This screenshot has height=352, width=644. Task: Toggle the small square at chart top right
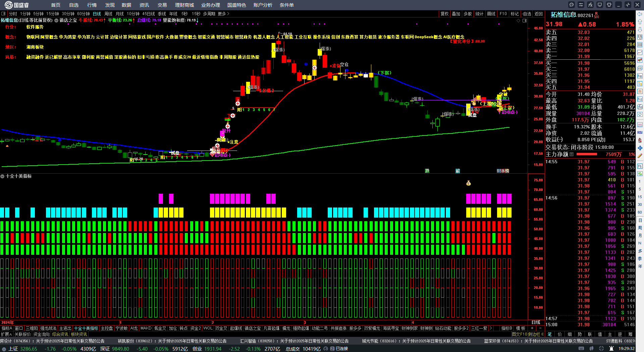coord(525,21)
